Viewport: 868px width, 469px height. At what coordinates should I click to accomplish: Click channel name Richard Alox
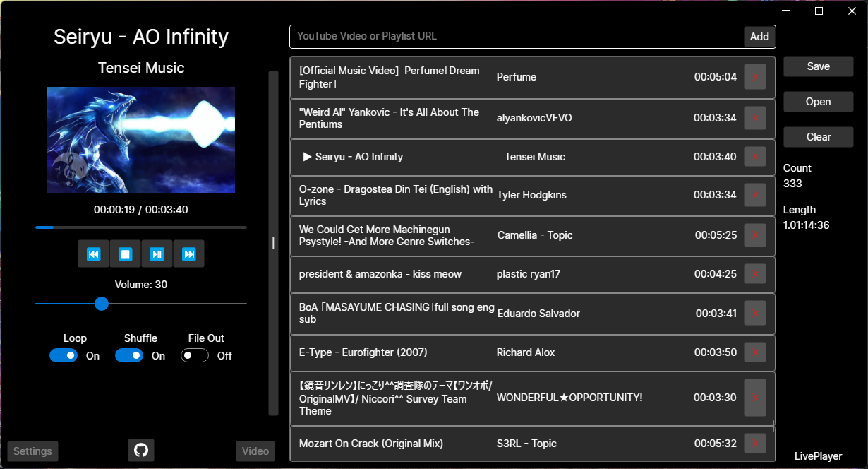[526, 352]
